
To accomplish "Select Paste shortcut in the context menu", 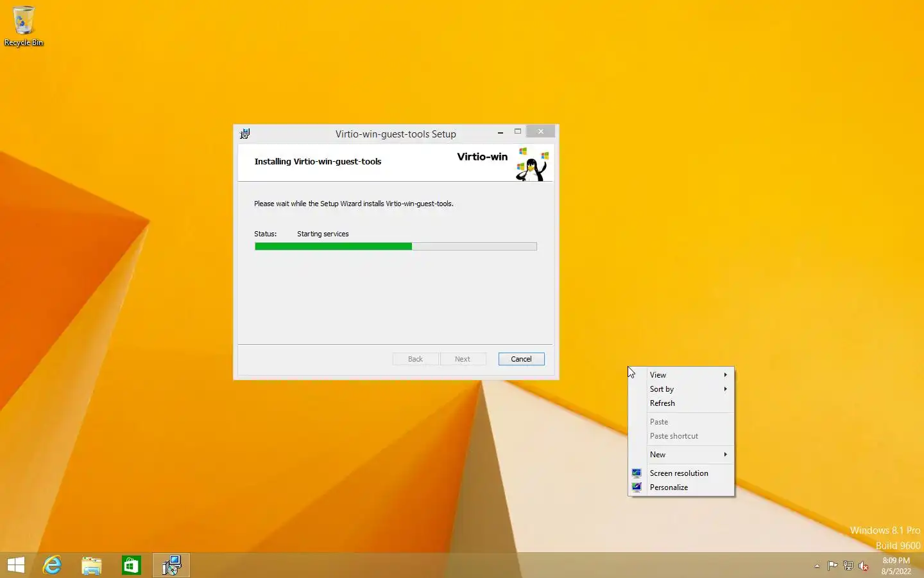I will [681, 436].
